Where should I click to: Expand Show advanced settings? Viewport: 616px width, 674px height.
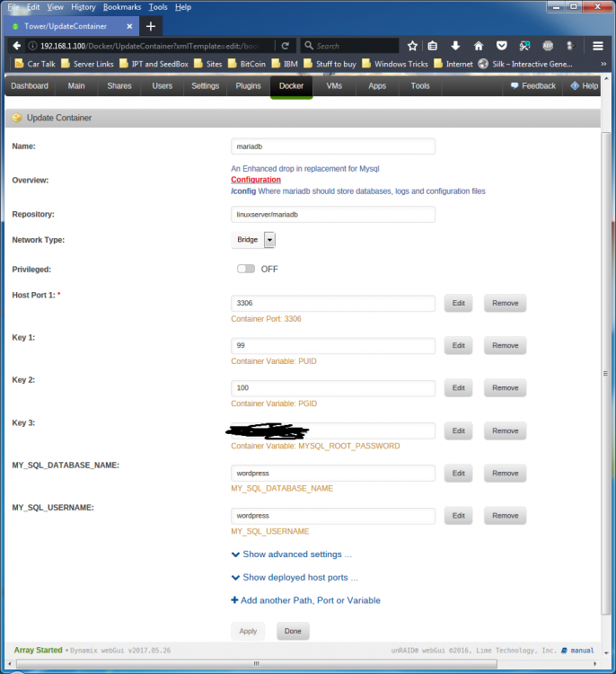point(292,554)
